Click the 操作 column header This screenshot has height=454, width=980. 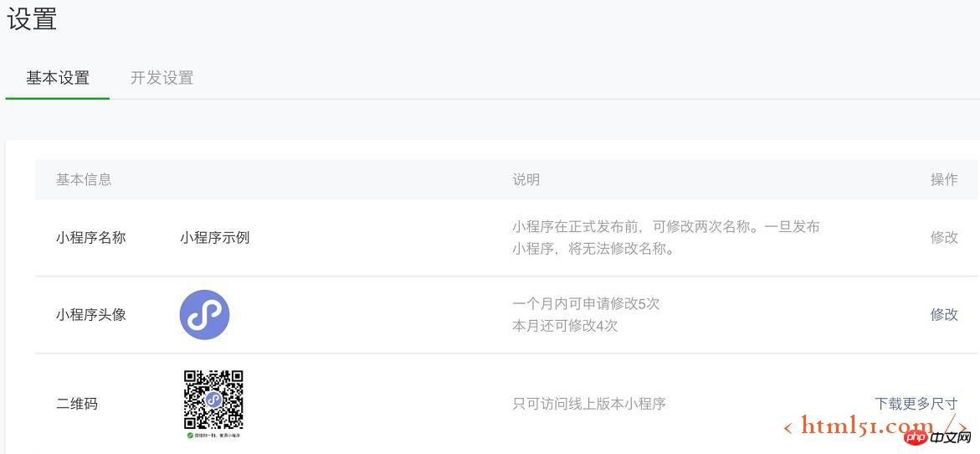[944, 179]
